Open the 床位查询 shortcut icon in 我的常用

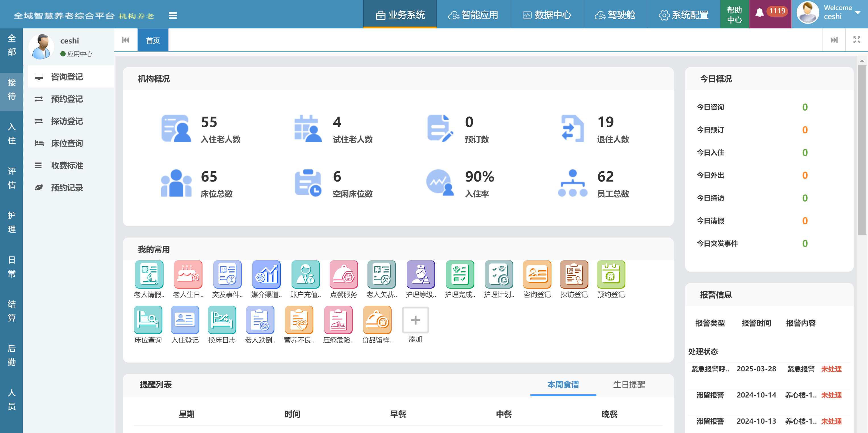pos(148,320)
